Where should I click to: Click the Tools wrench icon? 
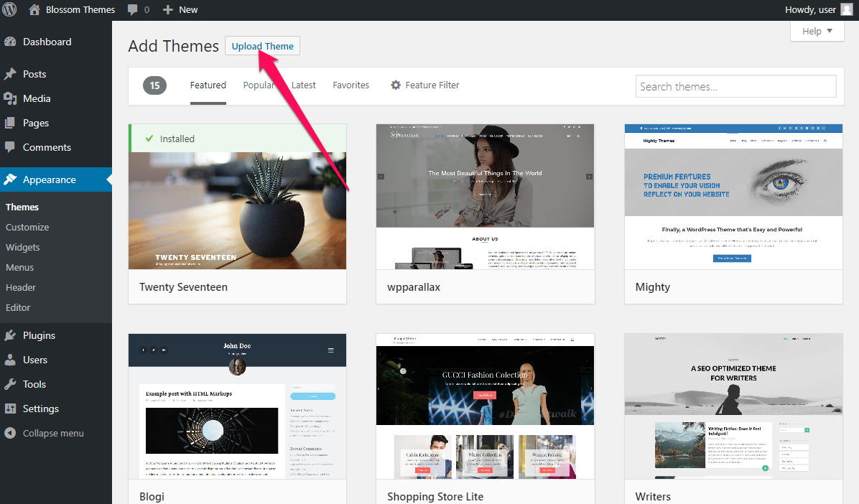click(x=10, y=384)
